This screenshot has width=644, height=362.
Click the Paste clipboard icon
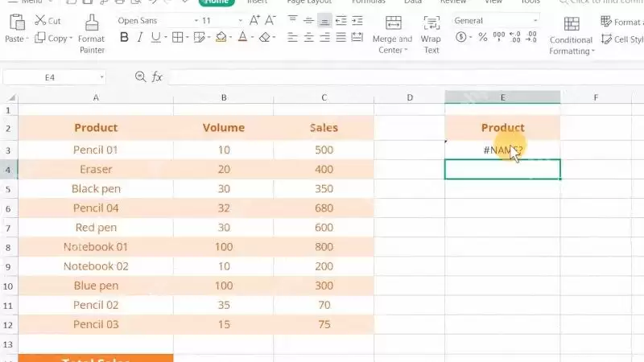(x=17, y=23)
